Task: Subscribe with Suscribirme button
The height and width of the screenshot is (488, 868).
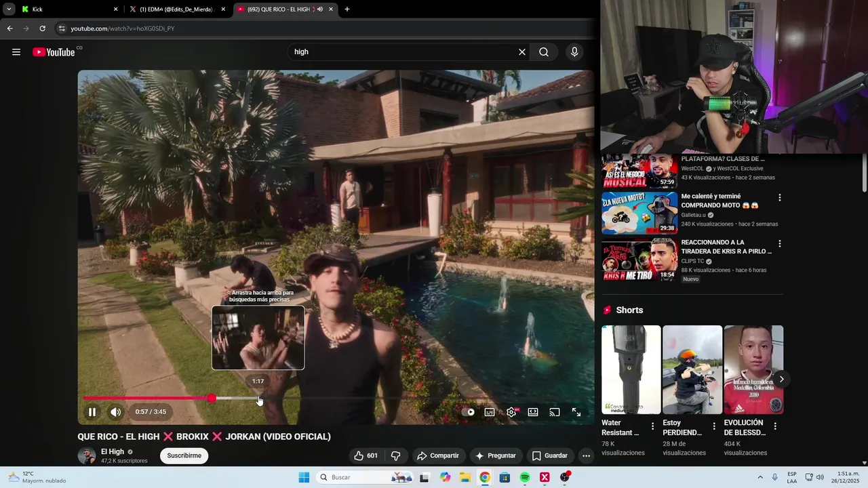Action: (x=184, y=455)
